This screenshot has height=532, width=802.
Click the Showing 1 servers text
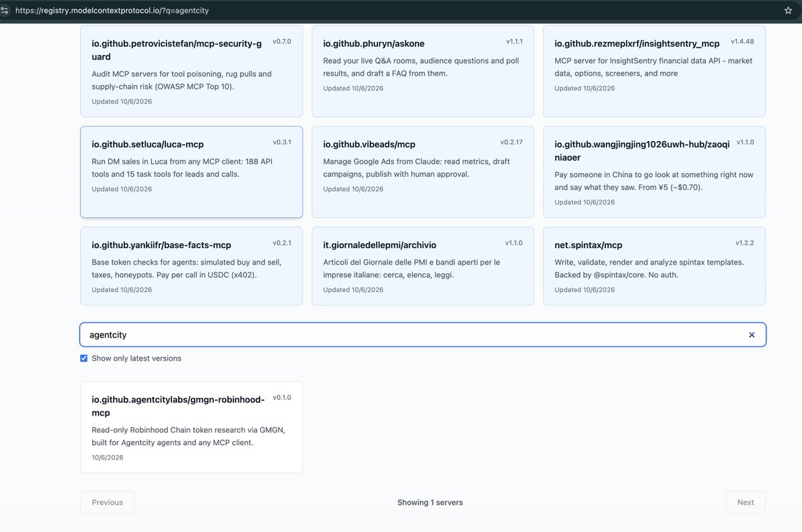coord(430,503)
